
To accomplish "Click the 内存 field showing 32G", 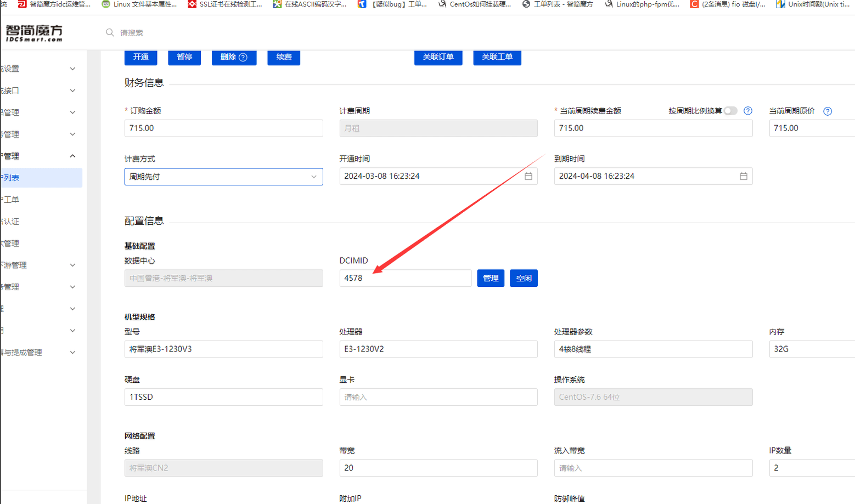I will pos(812,349).
